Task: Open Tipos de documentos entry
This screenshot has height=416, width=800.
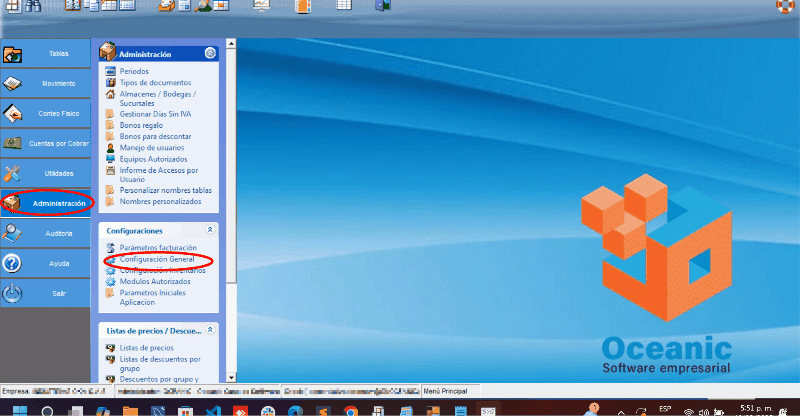Action: pos(153,82)
